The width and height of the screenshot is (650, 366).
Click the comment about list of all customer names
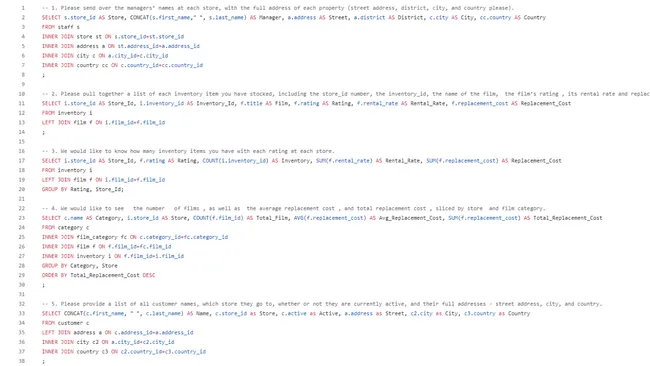point(322,304)
